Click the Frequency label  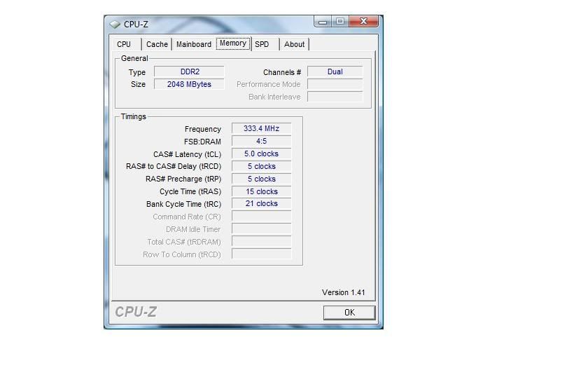tap(202, 129)
